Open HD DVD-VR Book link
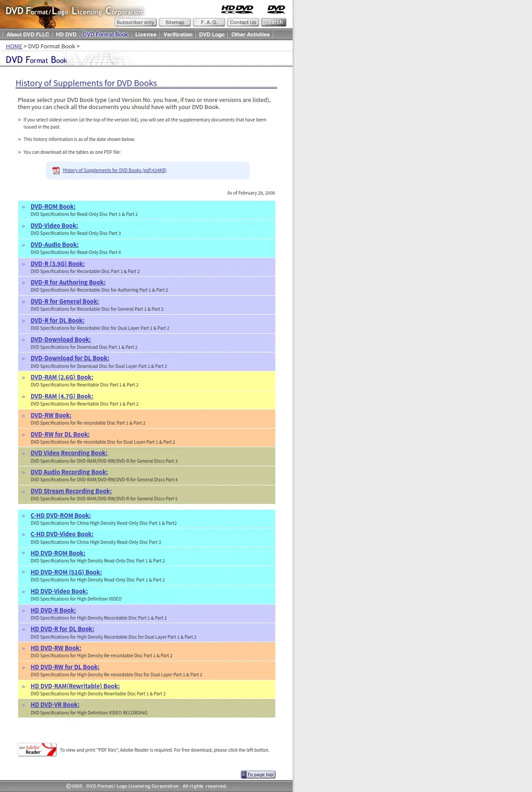The image size is (532, 792). 55,705
